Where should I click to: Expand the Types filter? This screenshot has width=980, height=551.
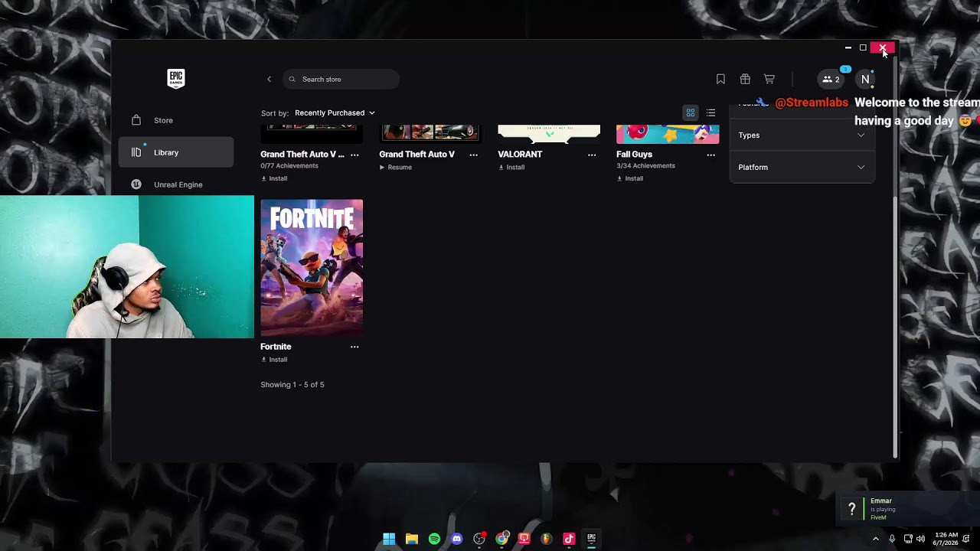pyautogui.click(x=802, y=135)
